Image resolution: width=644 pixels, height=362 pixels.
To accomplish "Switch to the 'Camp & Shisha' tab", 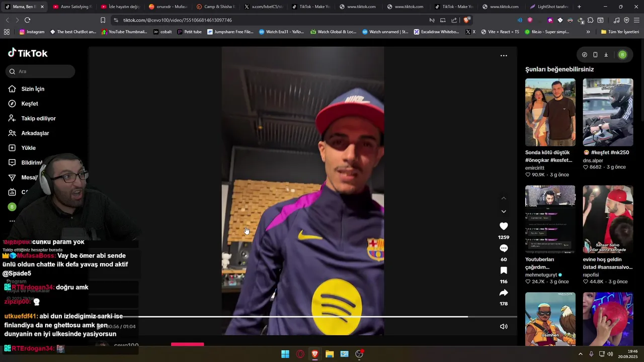I will (x=215, y=7).
